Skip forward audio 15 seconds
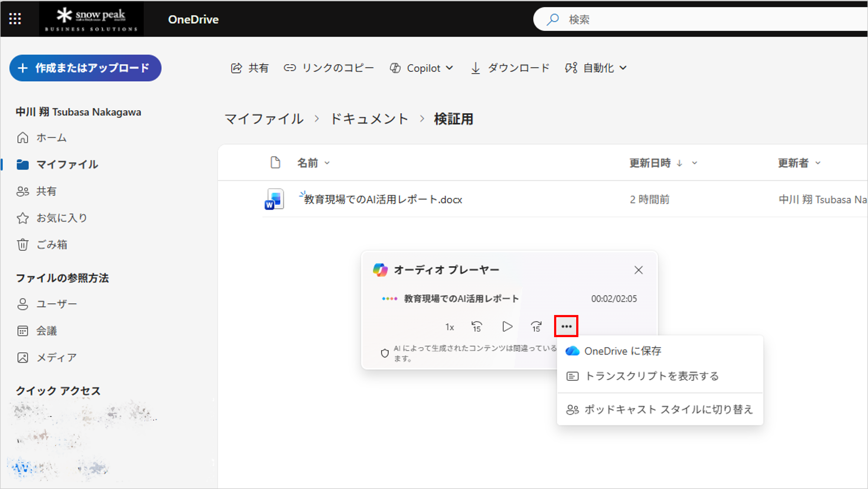Image resolution: width=868 pixels, height=489 pixels. [x=536, y=326]
